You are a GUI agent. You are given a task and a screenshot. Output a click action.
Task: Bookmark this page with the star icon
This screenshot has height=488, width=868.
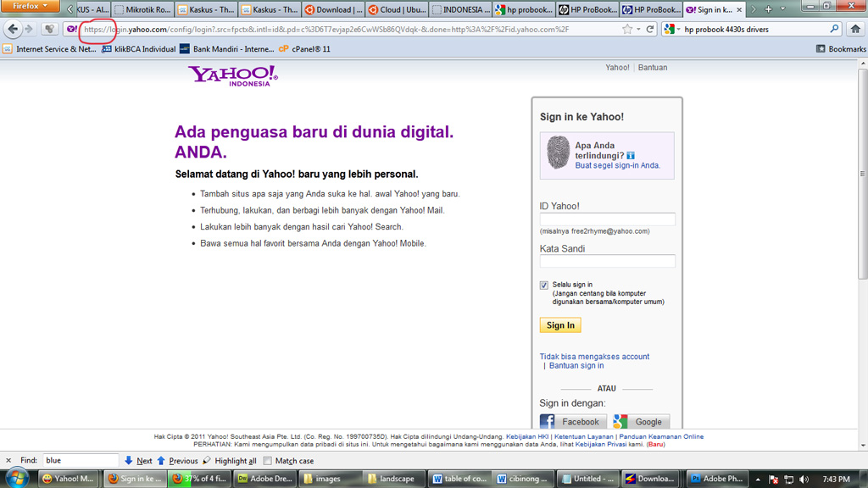626,29
